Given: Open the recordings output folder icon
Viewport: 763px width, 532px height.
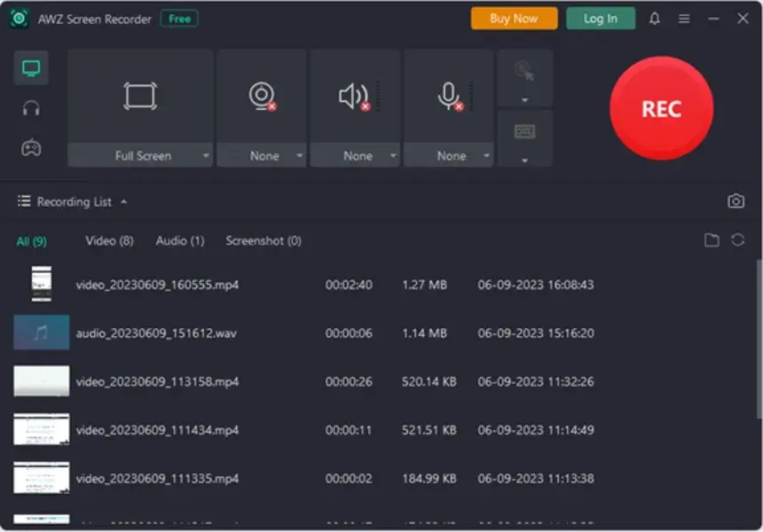Looking at the screenshot, I should pyautogui.click(x=712, y=239).
